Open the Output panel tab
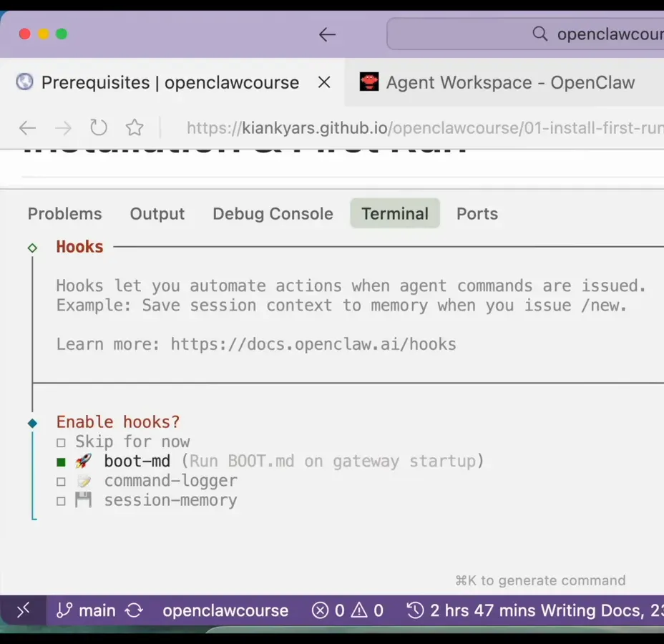This screenshot has height=644, width=664. pos(157,214)
